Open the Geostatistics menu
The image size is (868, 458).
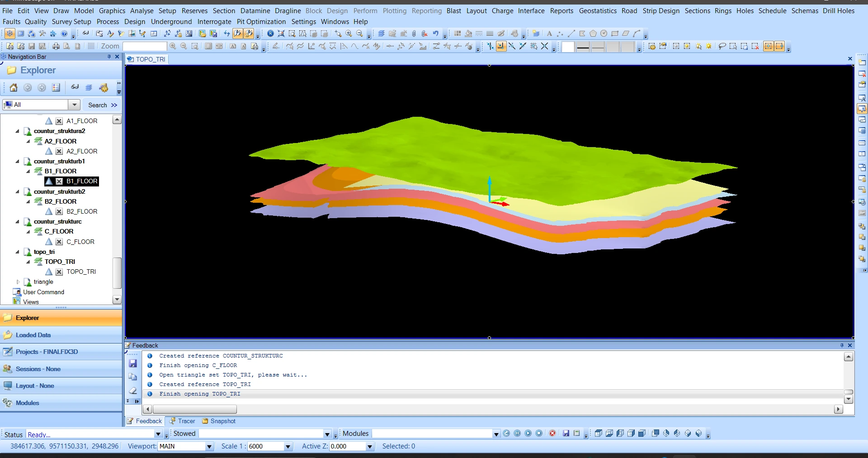click(598, 11)
